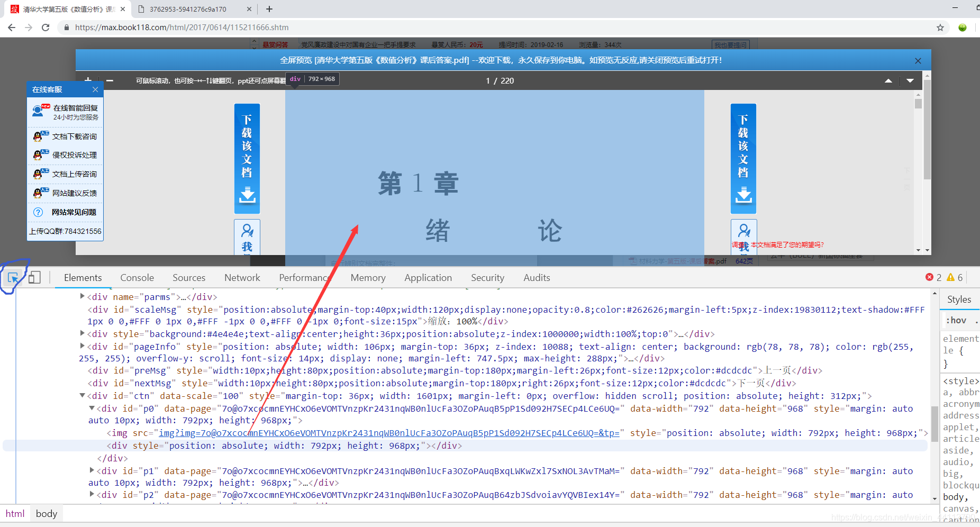The height and width of the screenshot is (527, 980).
Task: Click the red errors count icon
Action: [x=929, y=277]
